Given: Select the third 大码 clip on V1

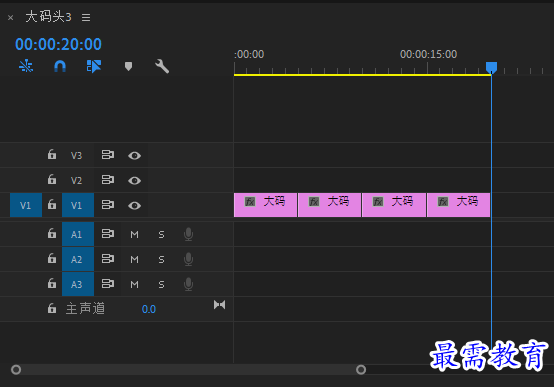Looking at the screenshot, I should point(394,205).
